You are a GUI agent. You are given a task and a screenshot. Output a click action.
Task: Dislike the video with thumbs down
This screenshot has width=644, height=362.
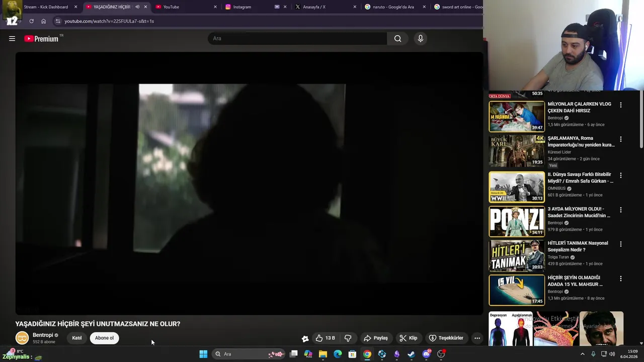click(348, 338)
